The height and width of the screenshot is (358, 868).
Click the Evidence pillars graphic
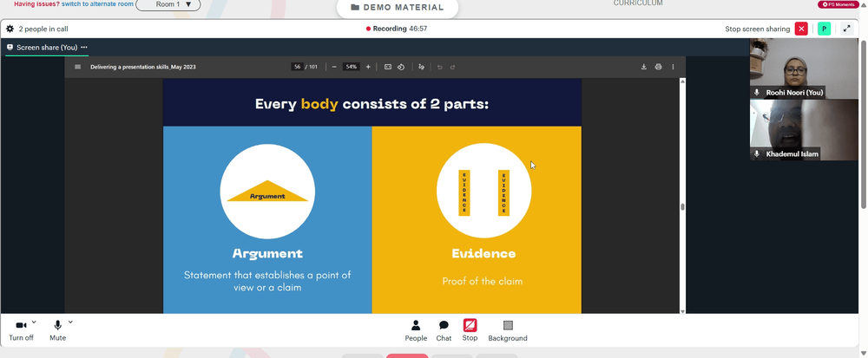(483, 192)
